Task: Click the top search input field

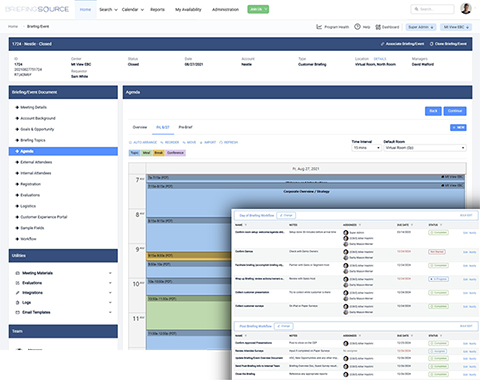Action: pyautogui.click(x=432, y=9)
